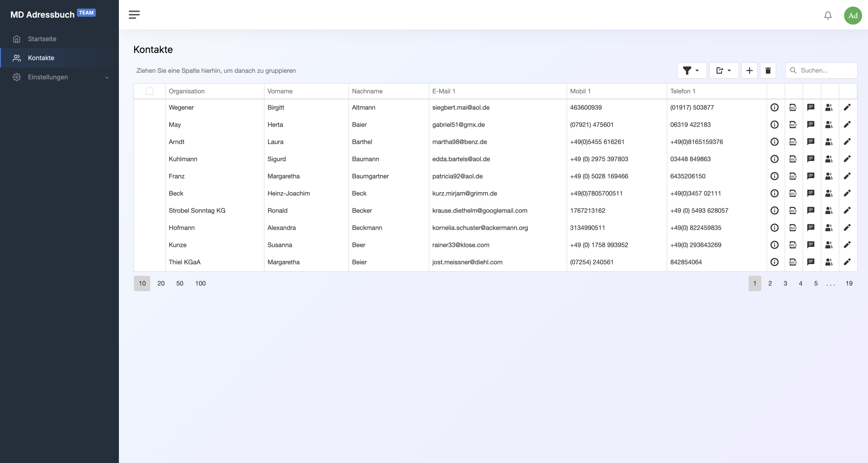The height and width of the screenshot is (463, 868).
Task: Edit Margaretha Baumgartner with the pencil icon
Action: click(847, 176)
